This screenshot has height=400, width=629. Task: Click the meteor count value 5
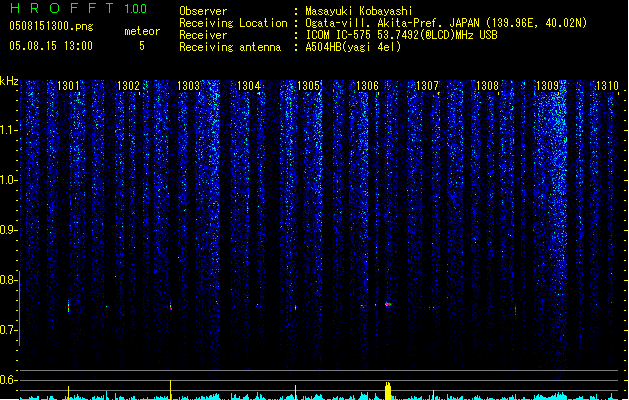coord(142,46)
